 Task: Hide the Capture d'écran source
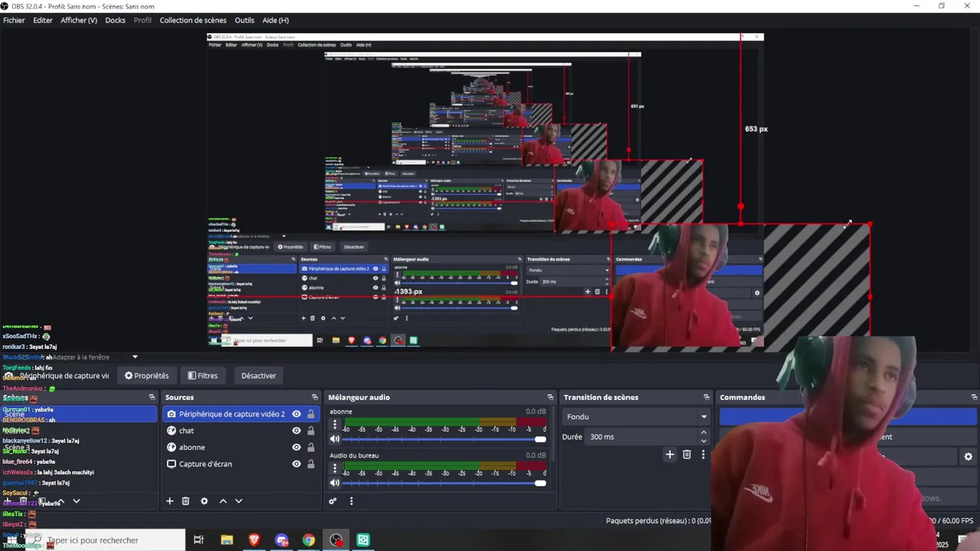tap(296, 464)
